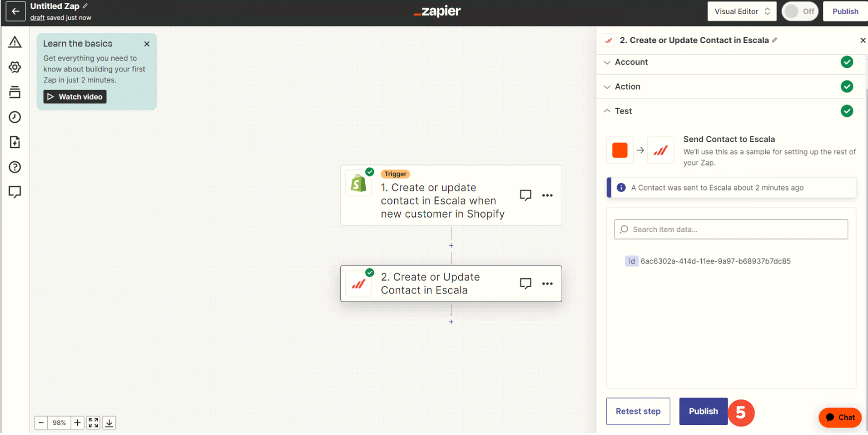868x435 pixels.
Task: Export the Zap image with download icon
Action: click(x=109, y=422)
